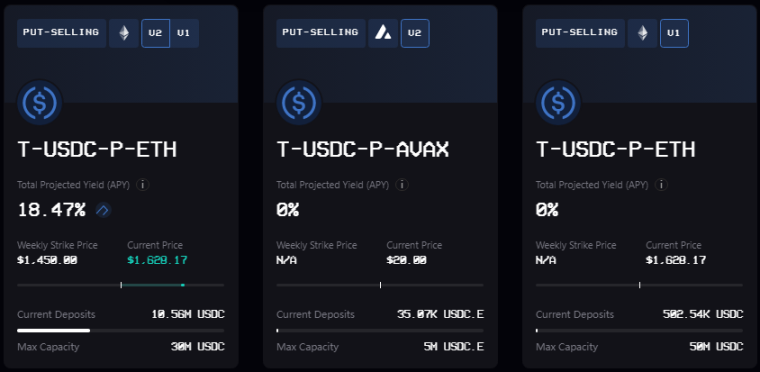Click the USDC coin logo on the AVAX card

[299, 102]
